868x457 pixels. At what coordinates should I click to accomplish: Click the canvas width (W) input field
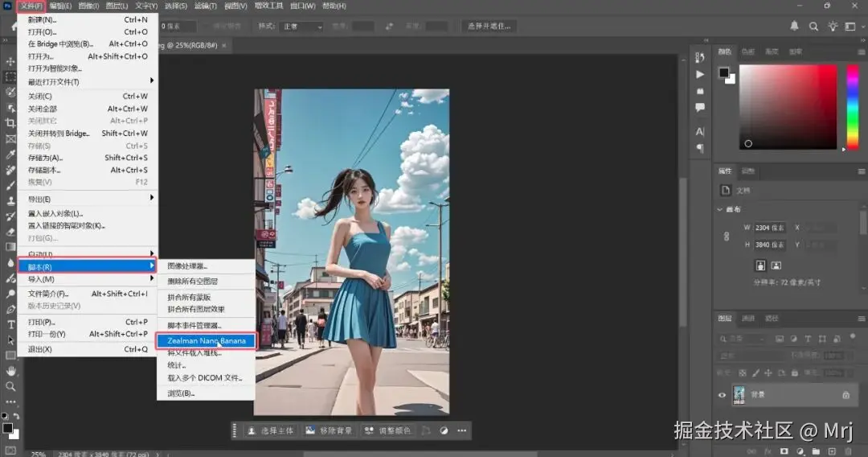tap(770, 228)
